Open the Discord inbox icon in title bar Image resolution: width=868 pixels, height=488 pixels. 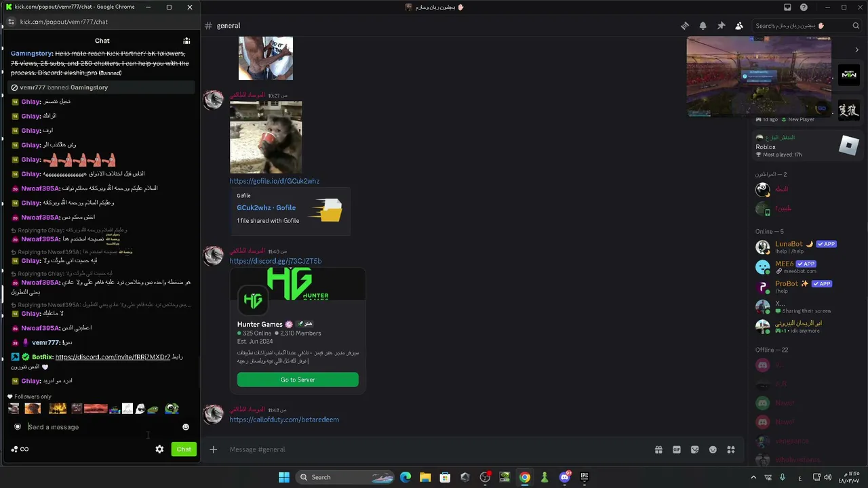coord(787,7)
